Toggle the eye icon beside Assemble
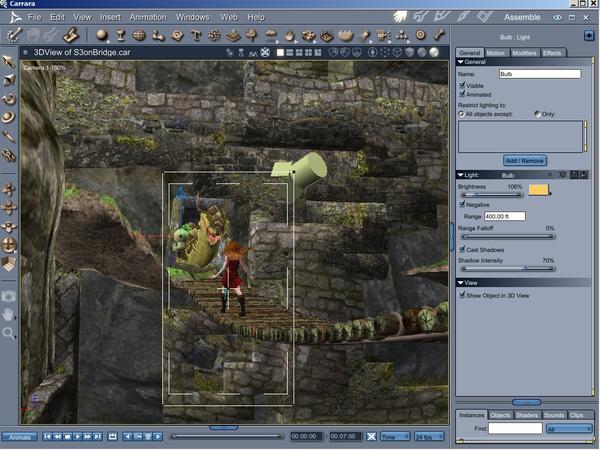Screen dimensions: 600x450 [558, 18]
